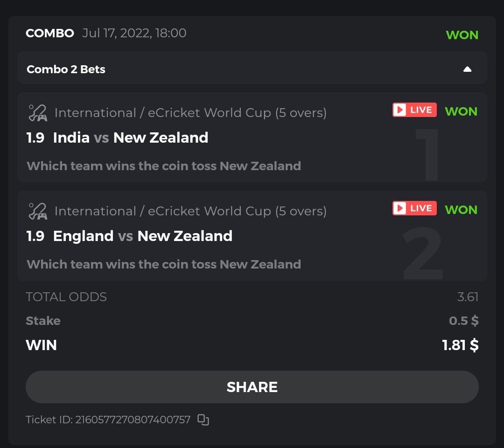Copy the ticket ID with the copy icon
The width and height of the screenshot is (504, 448).
click(x=203, y=420)
